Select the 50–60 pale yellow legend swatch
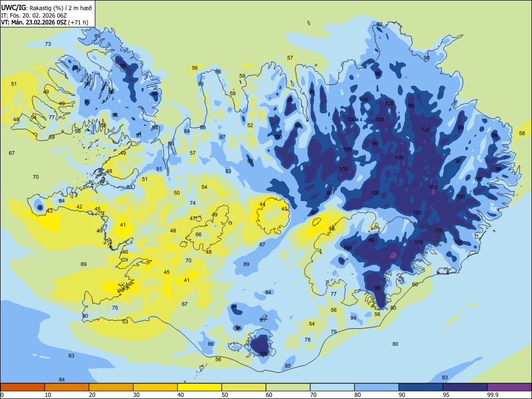Image resolution: width=532 pixels, height=399 pixels. 244,387
